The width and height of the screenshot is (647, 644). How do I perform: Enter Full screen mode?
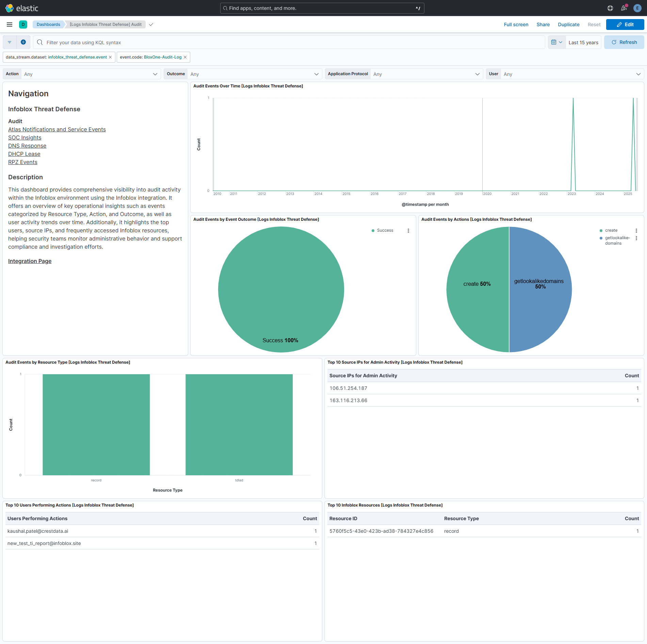[516, 24]
